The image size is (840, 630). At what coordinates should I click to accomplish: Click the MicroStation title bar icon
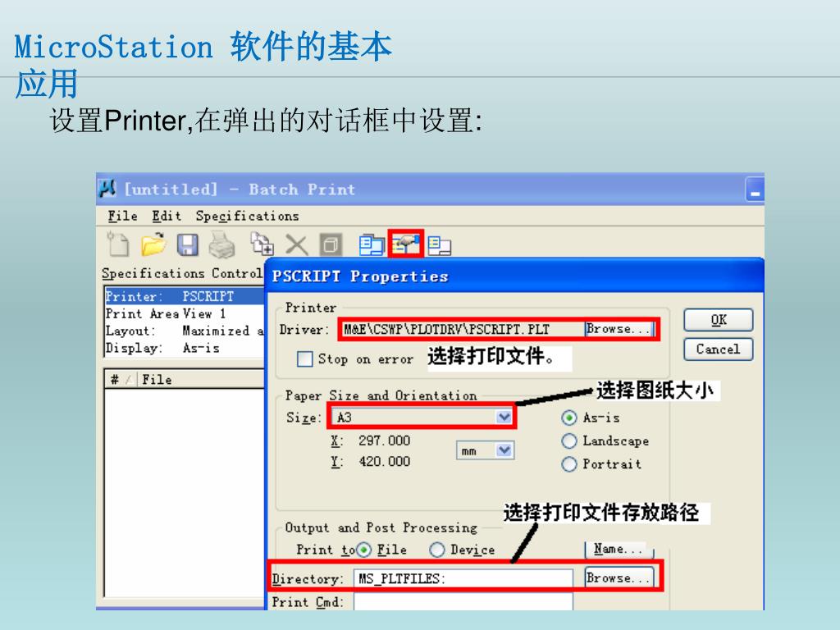point(107,188)
